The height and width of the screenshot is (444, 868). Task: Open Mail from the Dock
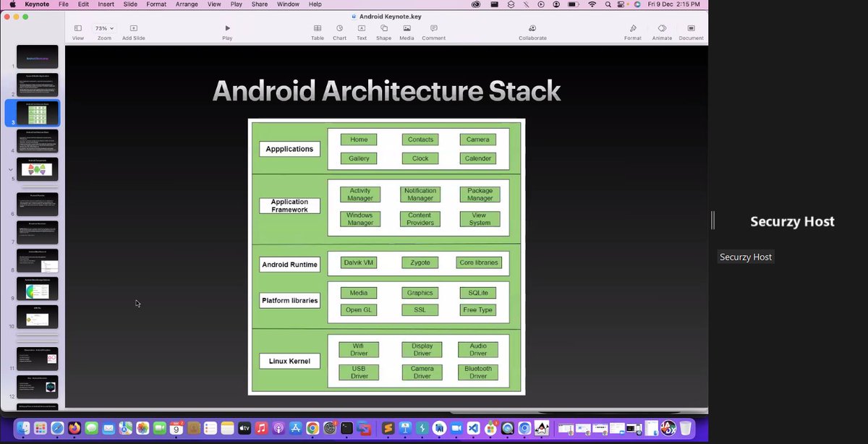tap(109, 428)
